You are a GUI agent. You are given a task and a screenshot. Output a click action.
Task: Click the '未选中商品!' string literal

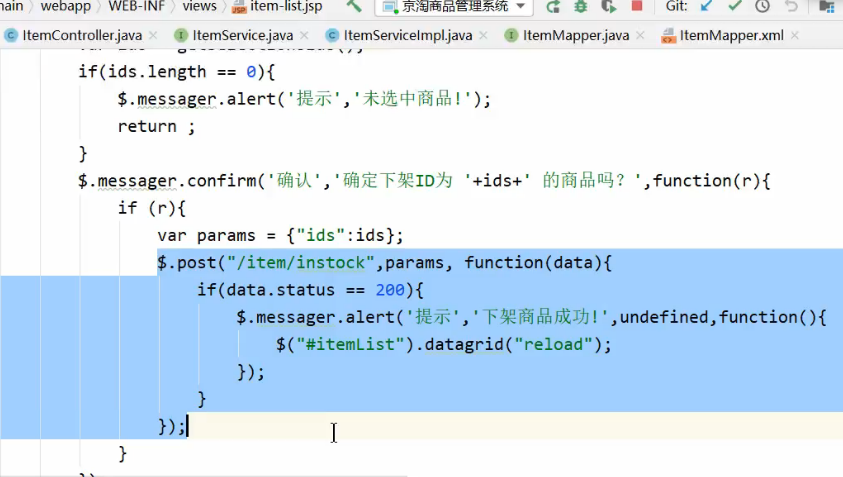[x=413, y=99]
